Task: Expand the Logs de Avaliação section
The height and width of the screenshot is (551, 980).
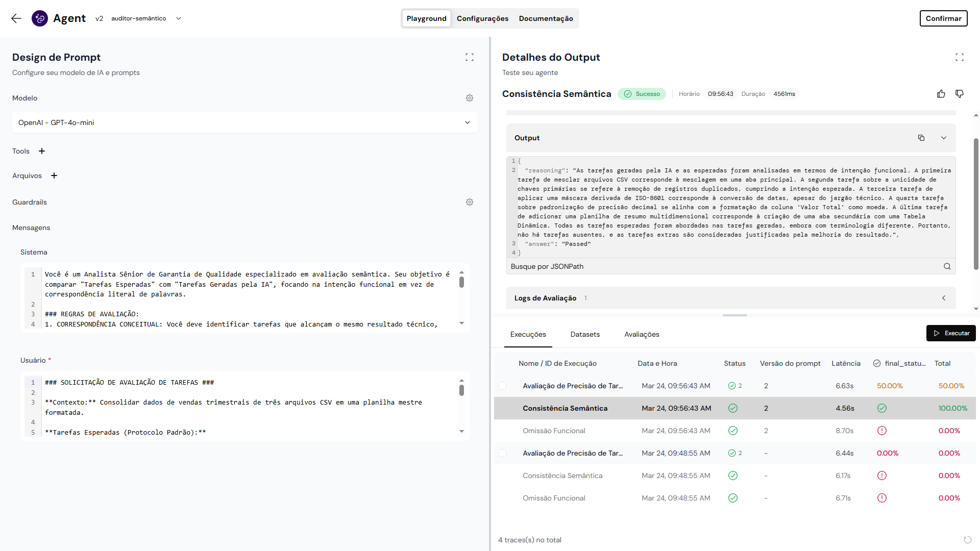Action: pyautogui.click(x=943, y=298)
